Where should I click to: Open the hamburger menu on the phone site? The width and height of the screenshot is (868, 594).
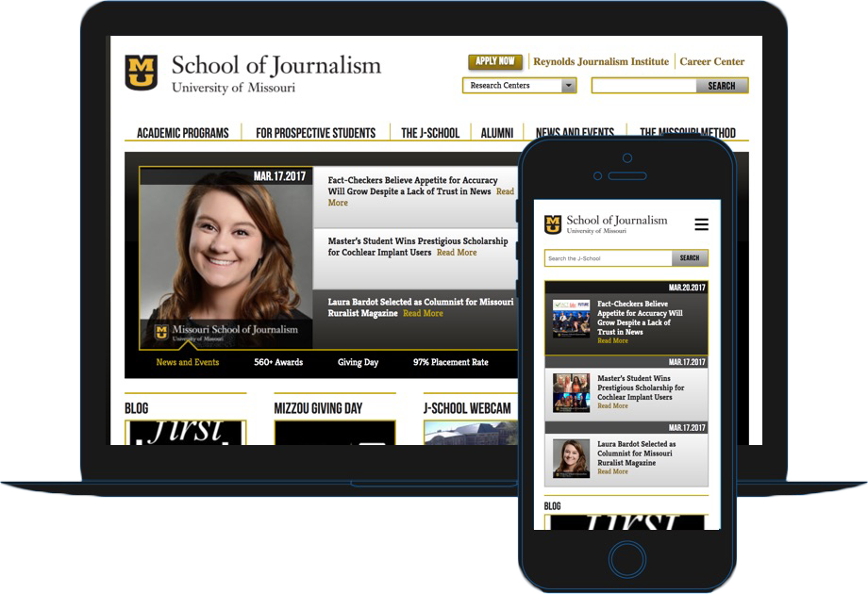point(701,224)
